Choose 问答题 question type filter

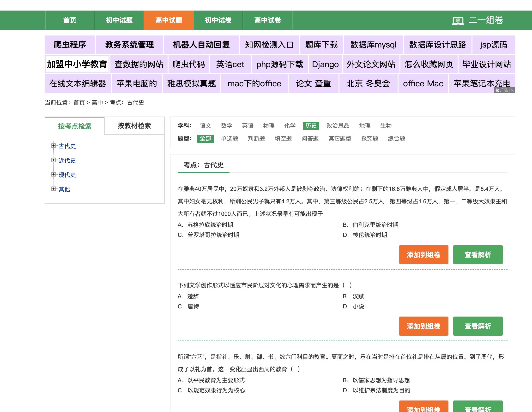(310, 138)
